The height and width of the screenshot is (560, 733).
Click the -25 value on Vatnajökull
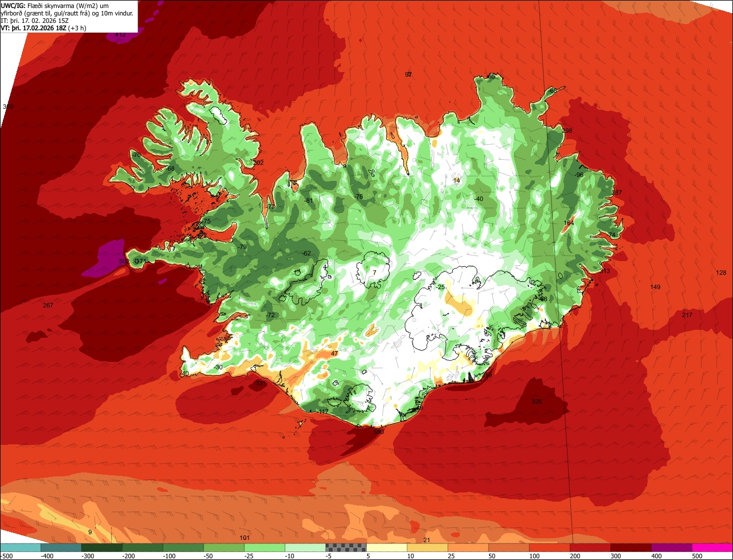pyautogui.click(x=440, y=287)
